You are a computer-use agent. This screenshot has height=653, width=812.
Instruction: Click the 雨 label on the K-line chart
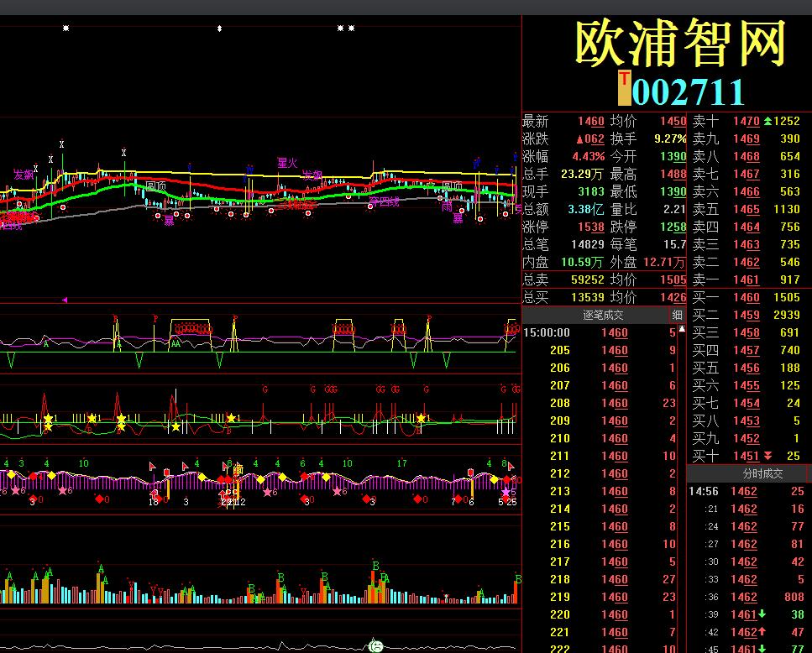pyautogui.click(x=447, y=207)
